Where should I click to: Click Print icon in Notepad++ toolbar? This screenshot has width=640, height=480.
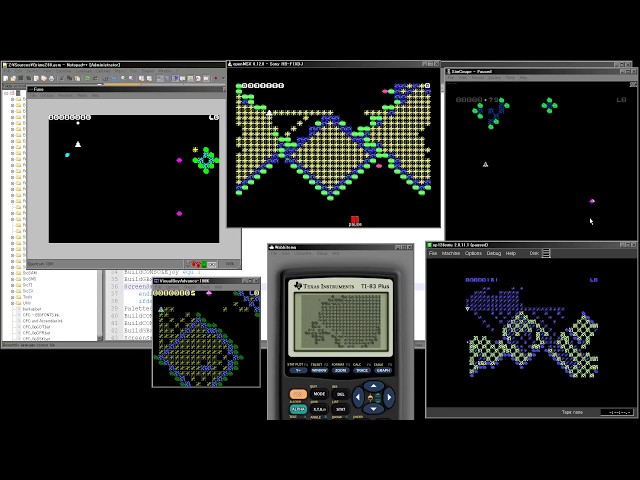pyautogui.click(x=51, y=78)
